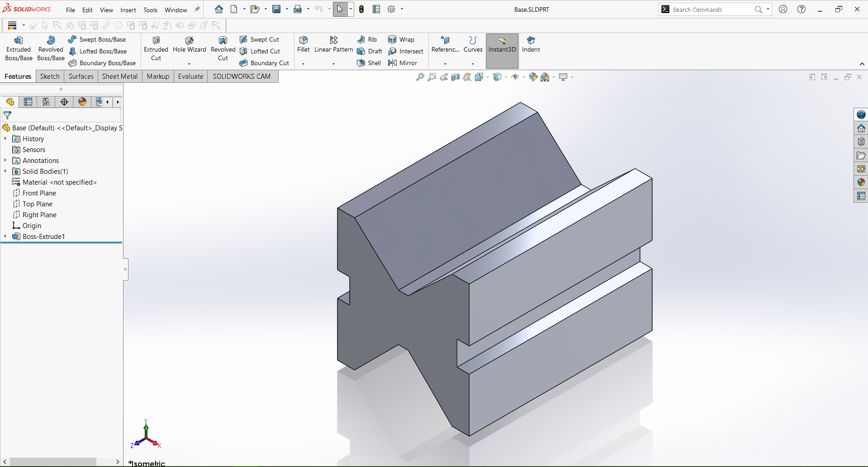
Task: Choose the Swept Boss/Base command
Action: coord(97,39)
